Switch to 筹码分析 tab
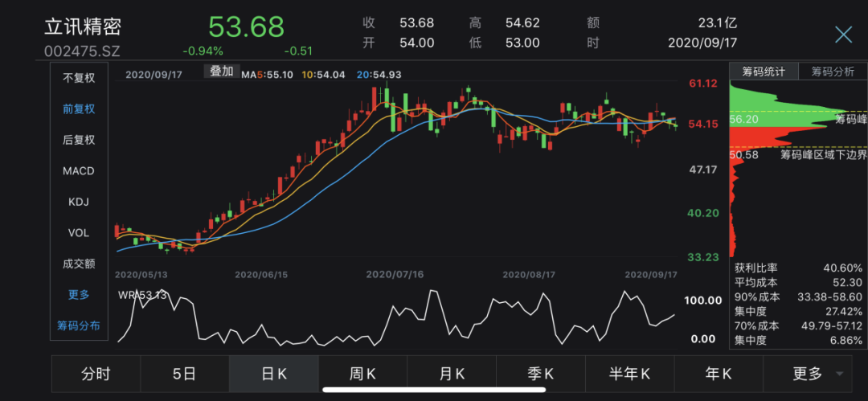This screenshot has height=401, width=868. 833,72
